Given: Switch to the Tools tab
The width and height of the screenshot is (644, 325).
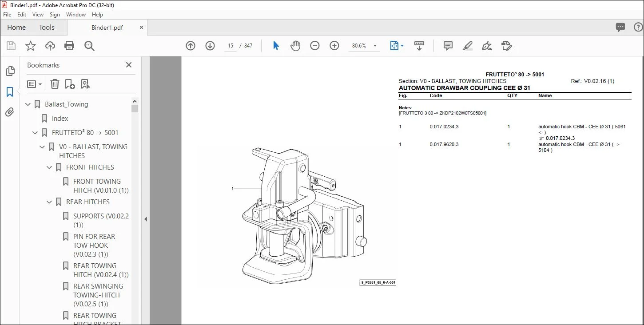Looking at the screenshot, I should [47, 27].
